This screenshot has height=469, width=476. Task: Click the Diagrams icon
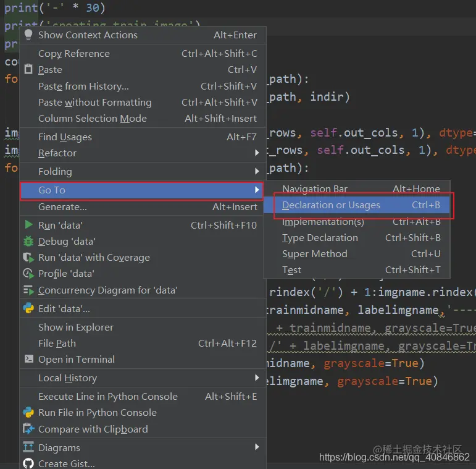[x=28, y=447]
